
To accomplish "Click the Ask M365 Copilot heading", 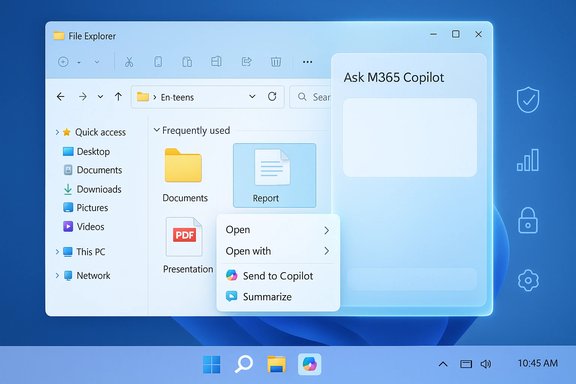I will coord(394,78).
